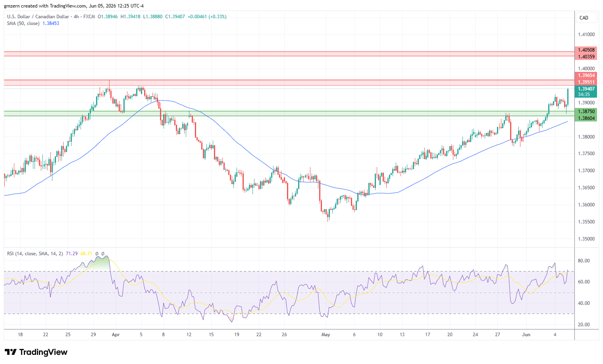This screenshot has height=364, width=603.
Task: Select the 1.40508 resistance price label
Action: pos(586,50)
